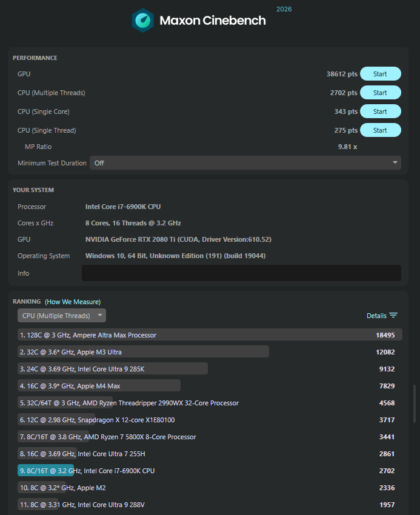The image size is (420, 515).
Task: Click the PERFORMANCE section heading
Action: tap(35, 58)
